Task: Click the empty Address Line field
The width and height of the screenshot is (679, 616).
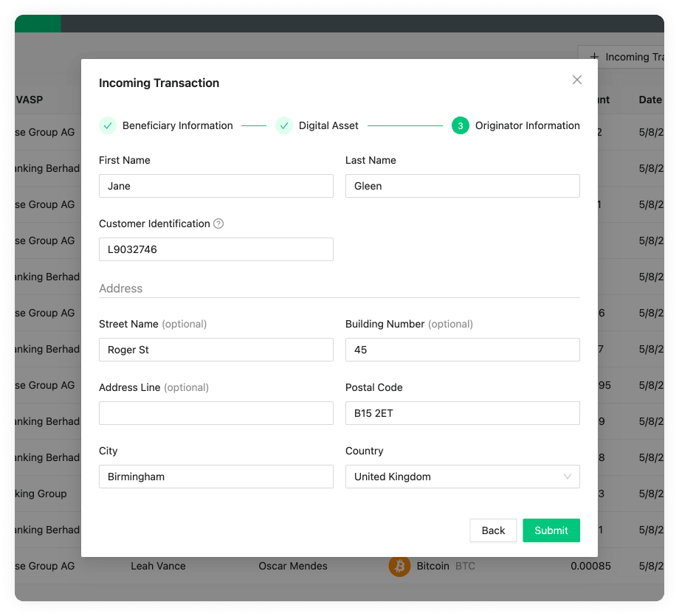Action: 216,413
